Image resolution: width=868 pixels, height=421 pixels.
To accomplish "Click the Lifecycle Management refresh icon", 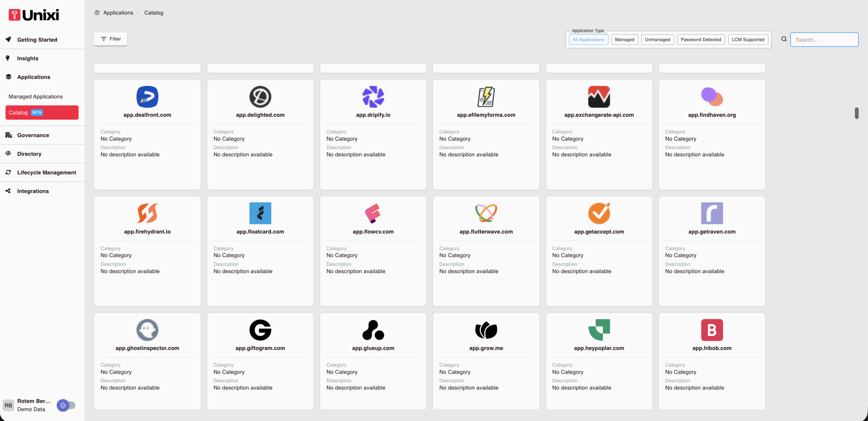I will click(x=8, y=172).
